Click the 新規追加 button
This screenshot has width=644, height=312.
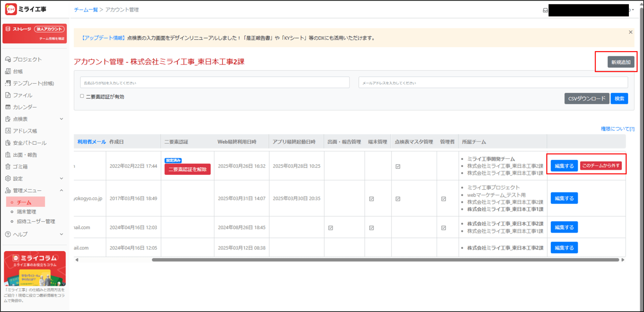pyautogui.click(x=621, y=62)
